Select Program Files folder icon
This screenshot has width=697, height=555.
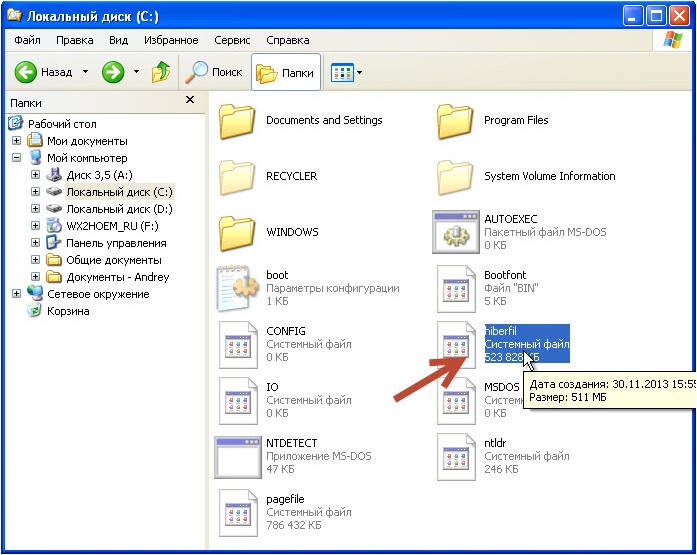455,121
